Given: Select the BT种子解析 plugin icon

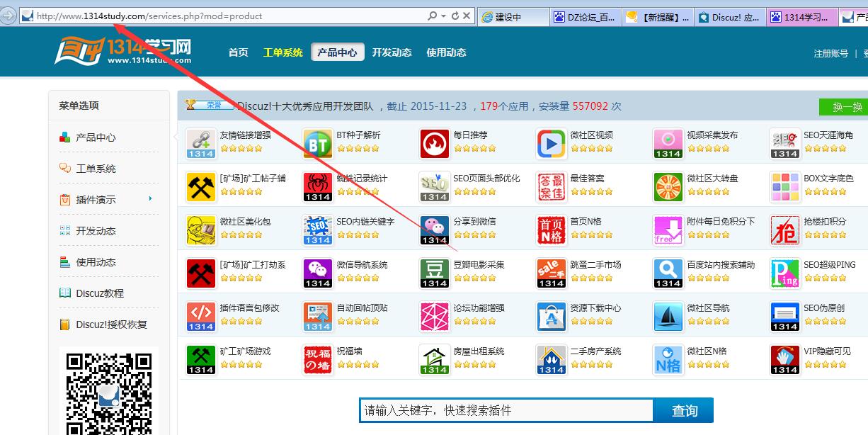Looking at the screenshot, I should (317, 142).
